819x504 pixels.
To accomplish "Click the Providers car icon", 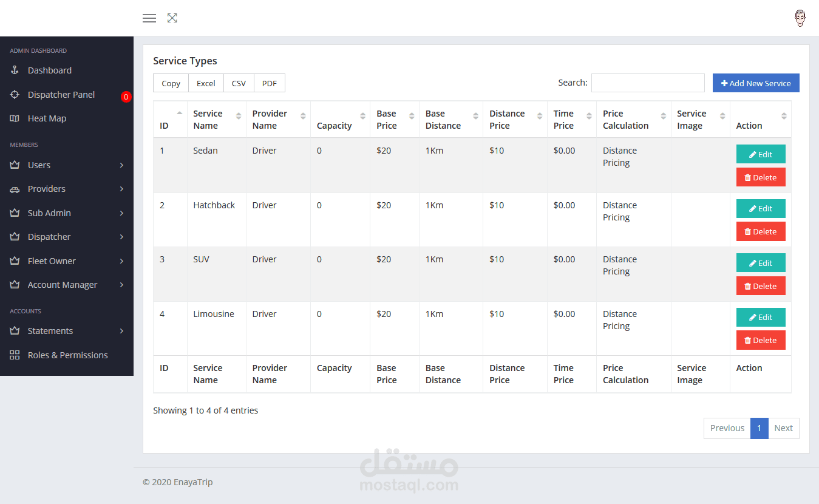I will (15, 189).
